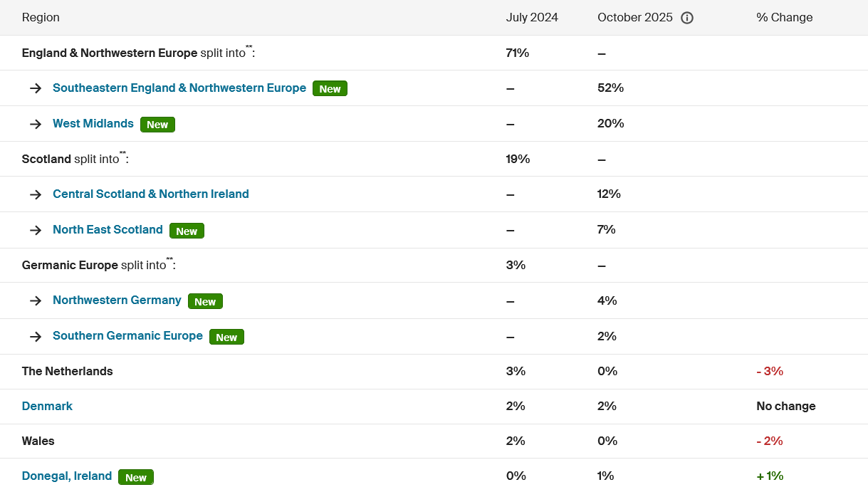
Task: Click the % Change column header
Action: click(x=784, y=17)
